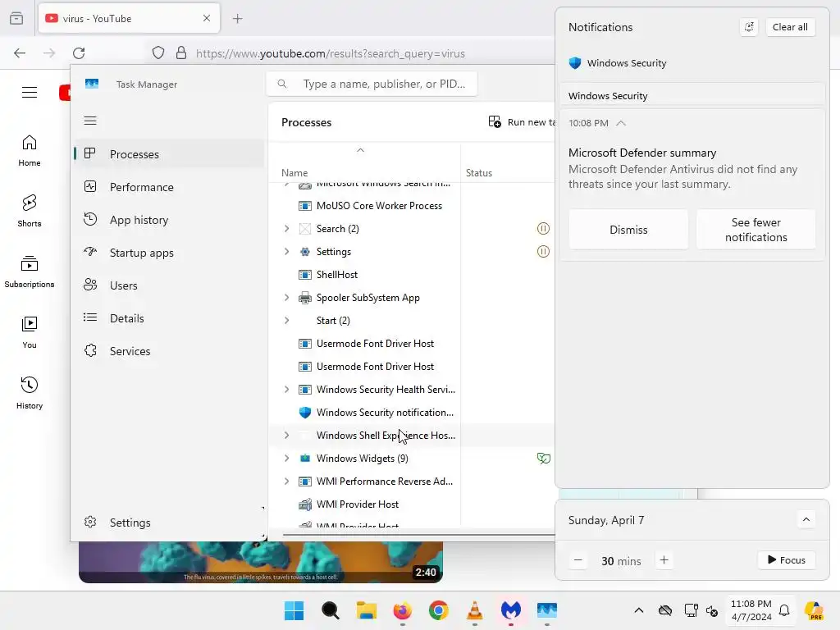Sort processes by Name column
The image size is (840, 630).
294,173
